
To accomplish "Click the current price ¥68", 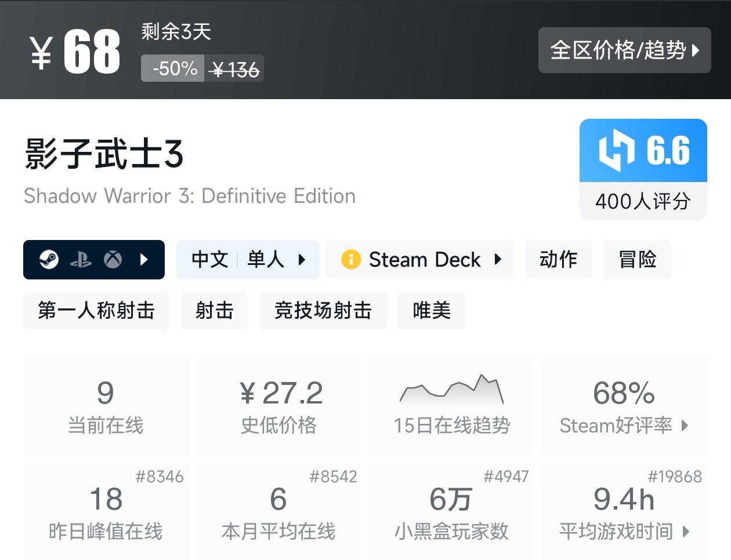I will tap(75, 52).
